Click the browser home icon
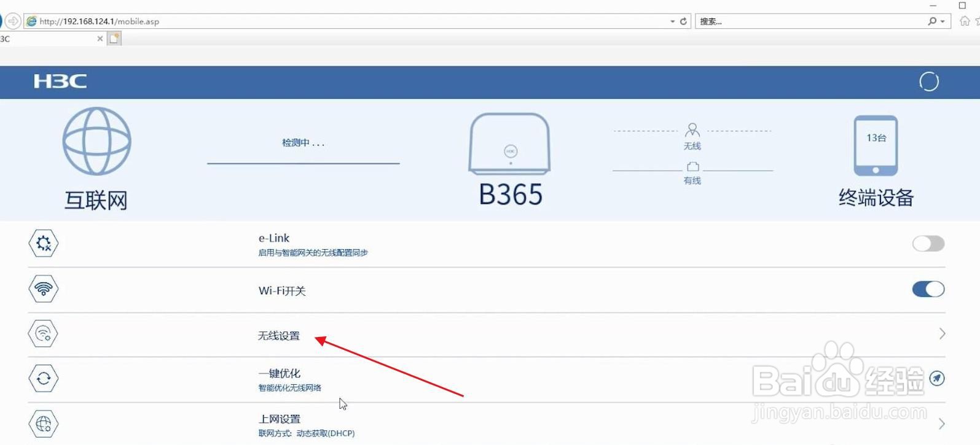 [965, 21]
